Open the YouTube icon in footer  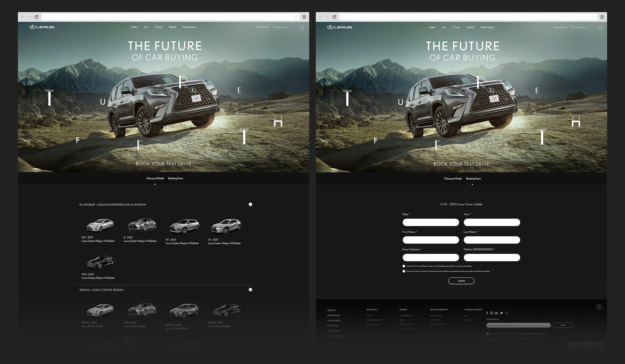click(x=507, y=313)
